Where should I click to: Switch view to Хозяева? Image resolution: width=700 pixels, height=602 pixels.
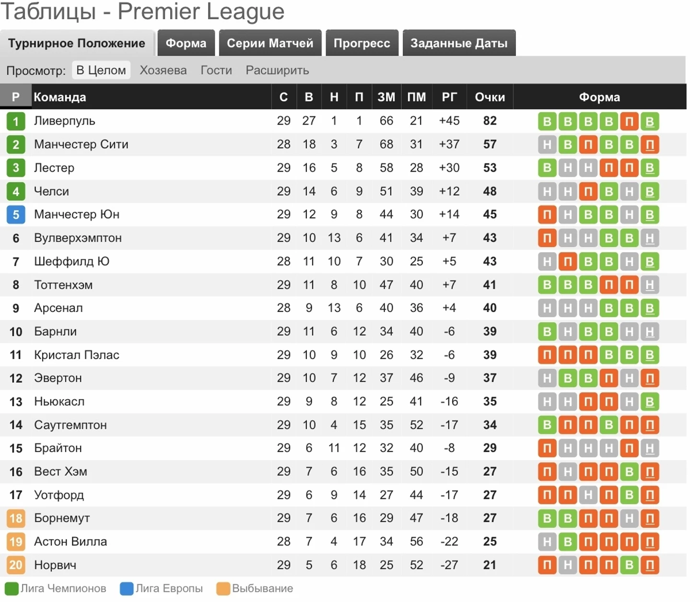163,70
